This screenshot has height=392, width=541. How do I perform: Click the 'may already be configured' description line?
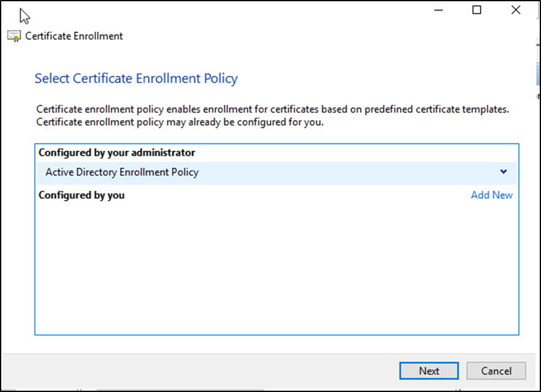click(180, 122)
